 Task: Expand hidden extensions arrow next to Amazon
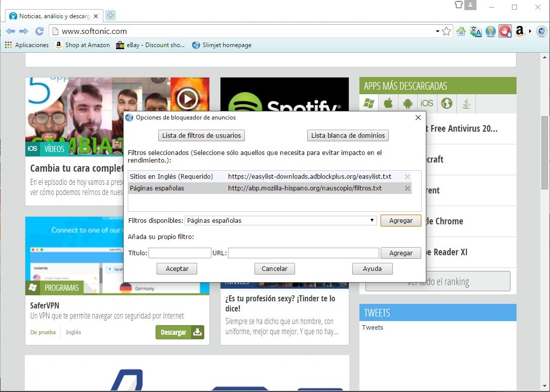(530, 31)
